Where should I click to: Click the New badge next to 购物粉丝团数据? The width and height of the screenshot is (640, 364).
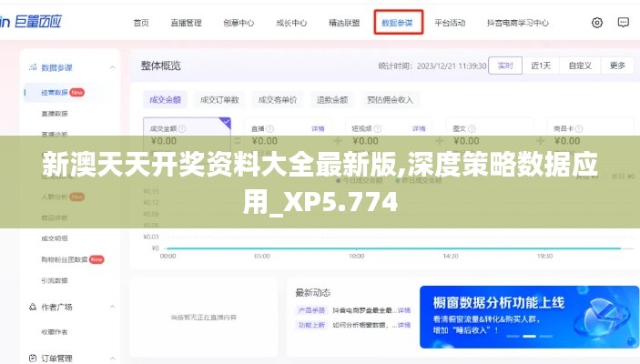[x=97, y=259]
